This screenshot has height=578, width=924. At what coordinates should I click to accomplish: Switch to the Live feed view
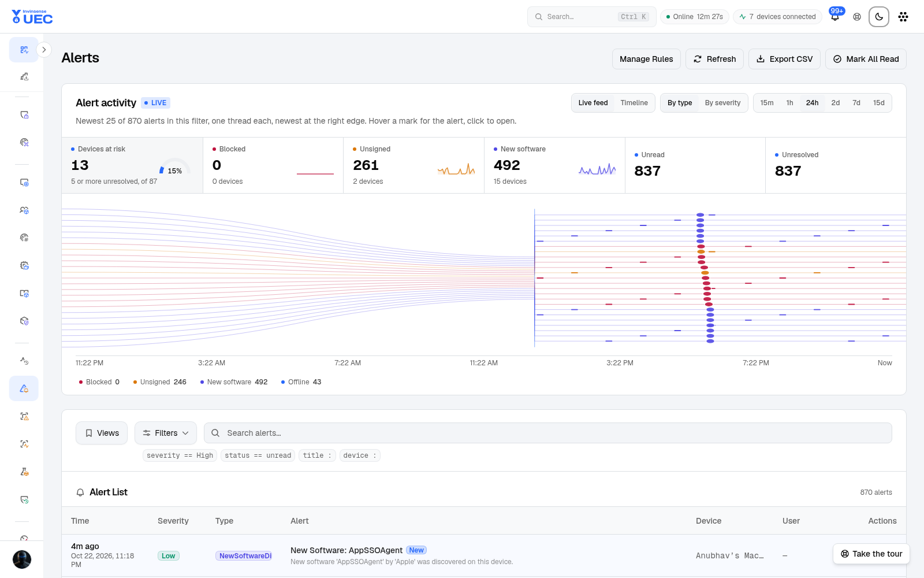coord(593,103)
